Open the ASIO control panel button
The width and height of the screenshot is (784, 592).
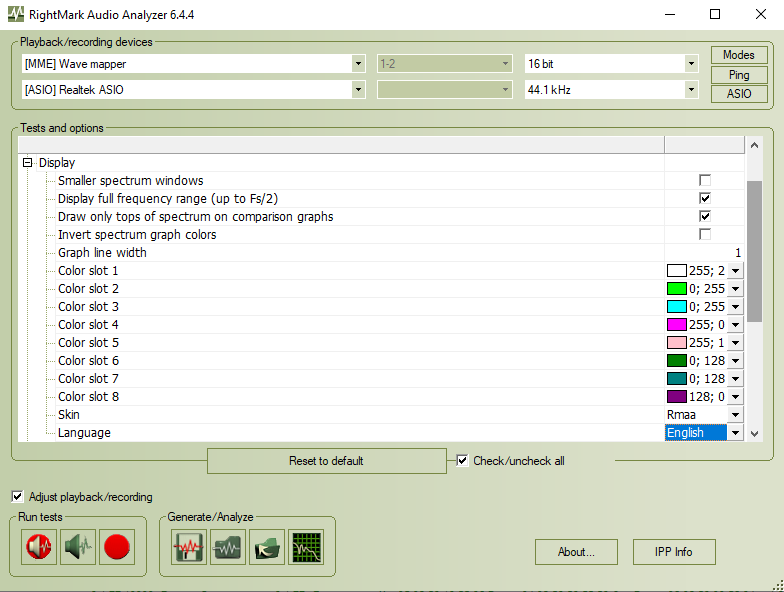coord(739,94)
